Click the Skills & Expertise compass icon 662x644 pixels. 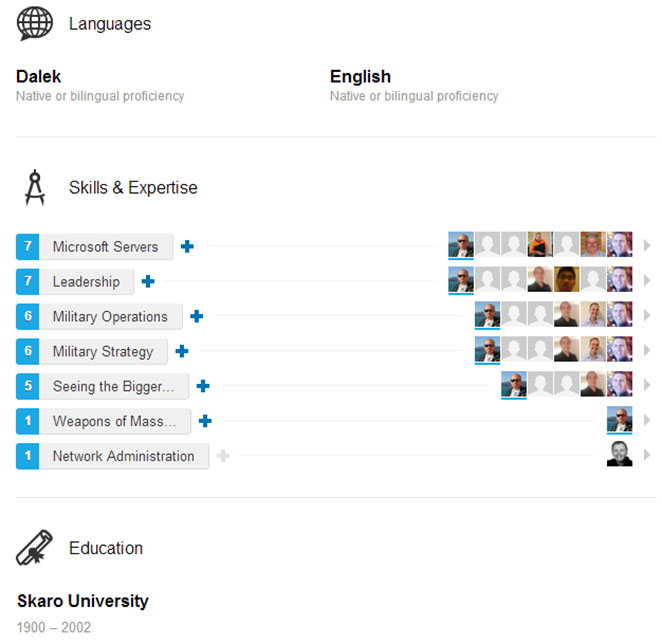point(35,187)
